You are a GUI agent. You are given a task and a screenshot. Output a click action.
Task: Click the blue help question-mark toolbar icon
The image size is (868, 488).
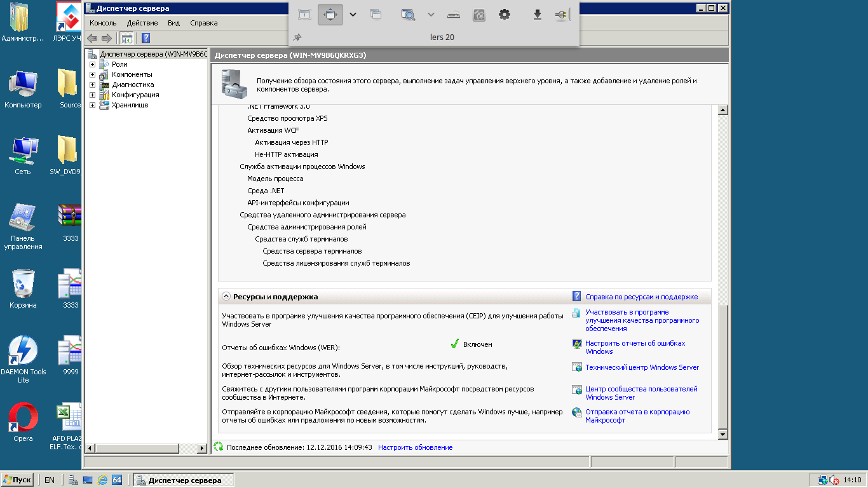(x=146, y=38)
